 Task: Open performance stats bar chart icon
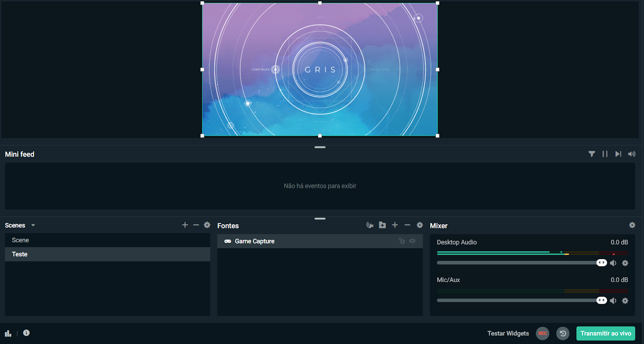point(8,333)
